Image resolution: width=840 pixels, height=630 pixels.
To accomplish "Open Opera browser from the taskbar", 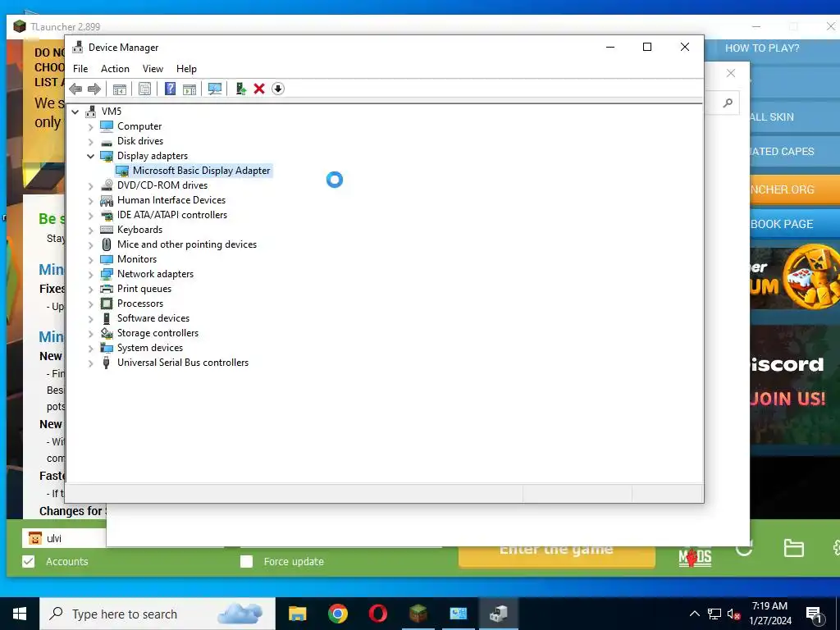I will pos(377,614).
